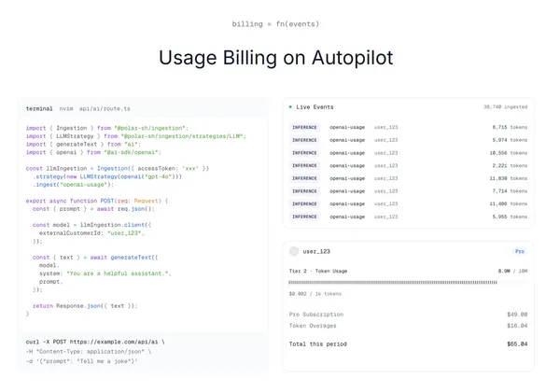
Task: Click the billing = fn(events) tagline
Action: tap(275, 24)
